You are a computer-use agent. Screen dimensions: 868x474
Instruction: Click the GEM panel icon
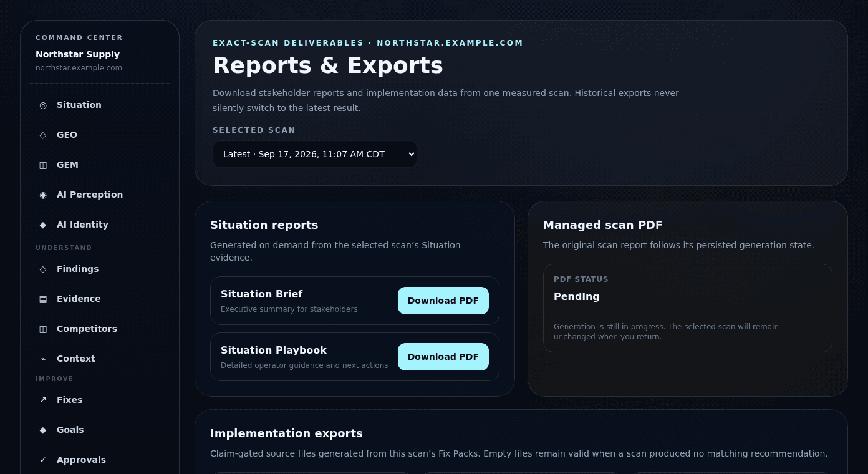(x=43, y=165)
